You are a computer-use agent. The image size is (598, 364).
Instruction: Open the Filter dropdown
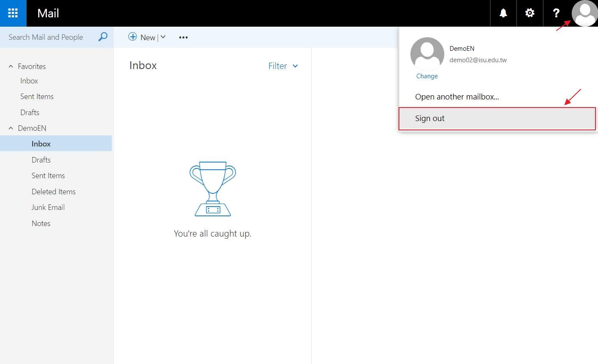tap(283, 66)
